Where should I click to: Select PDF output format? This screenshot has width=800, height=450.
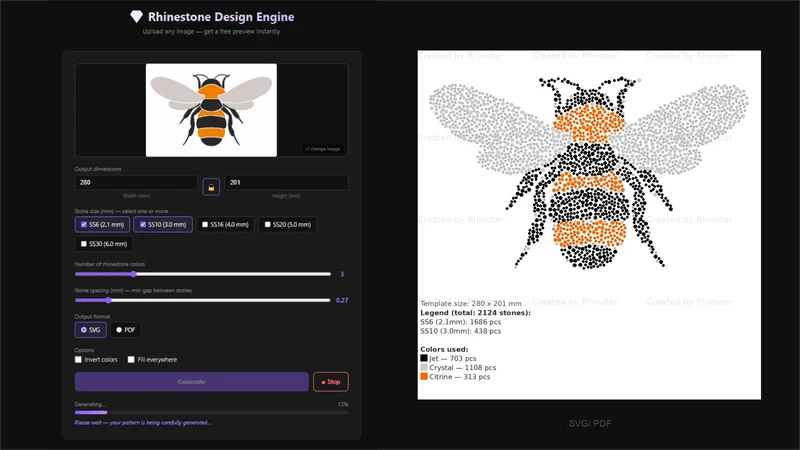coord(126,330)
